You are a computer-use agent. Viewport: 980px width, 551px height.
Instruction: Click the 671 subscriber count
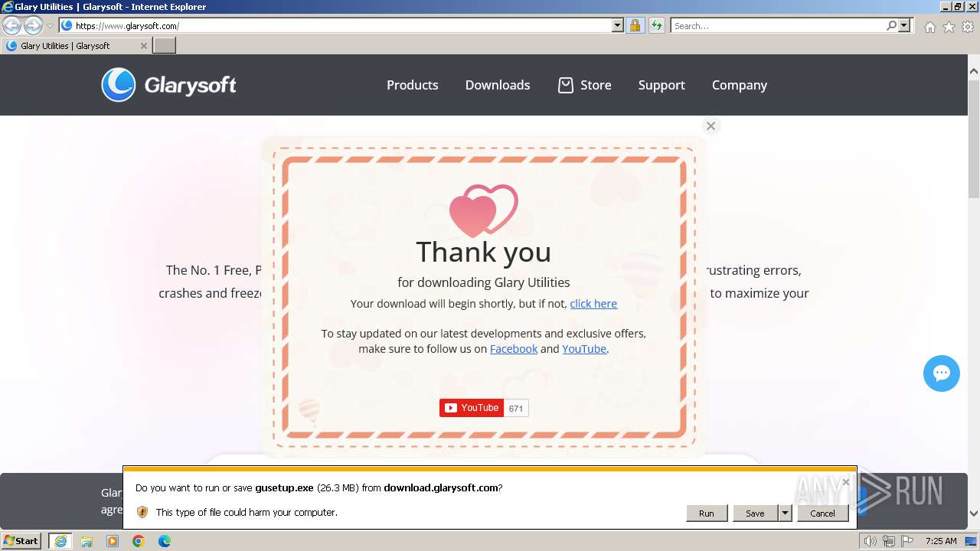click(516, 409)
